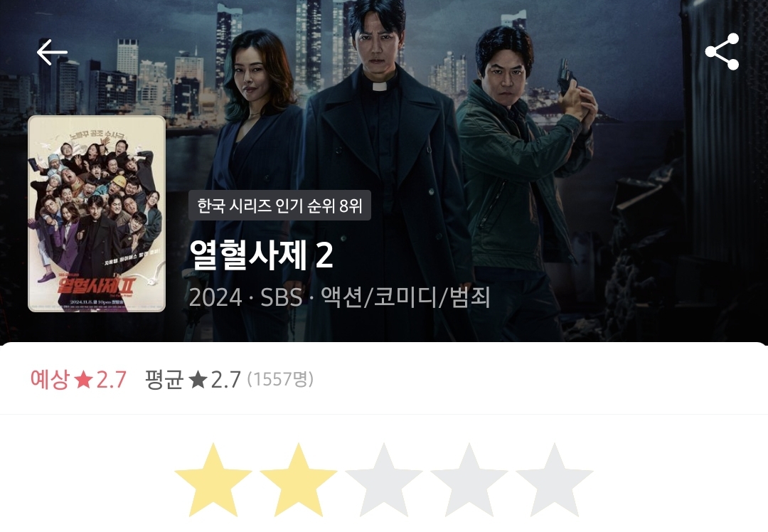
Task: Go back using the left arrow
Action: coord(52,53)
